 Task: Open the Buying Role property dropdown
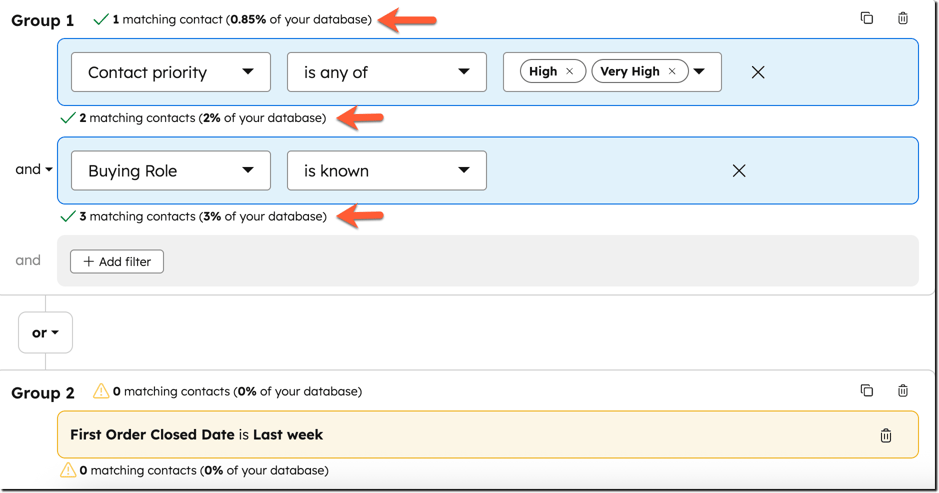[x=171, y=171]
